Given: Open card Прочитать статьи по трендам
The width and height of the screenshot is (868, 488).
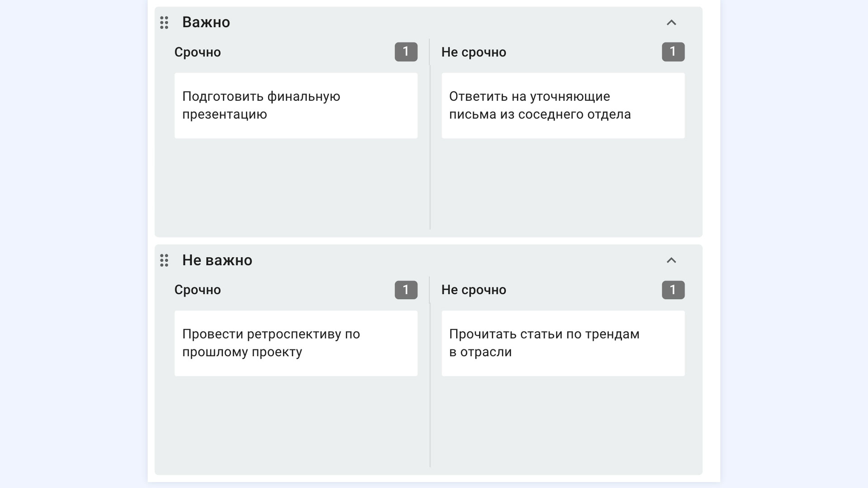Looking at the screenshot, I should 563,343.
